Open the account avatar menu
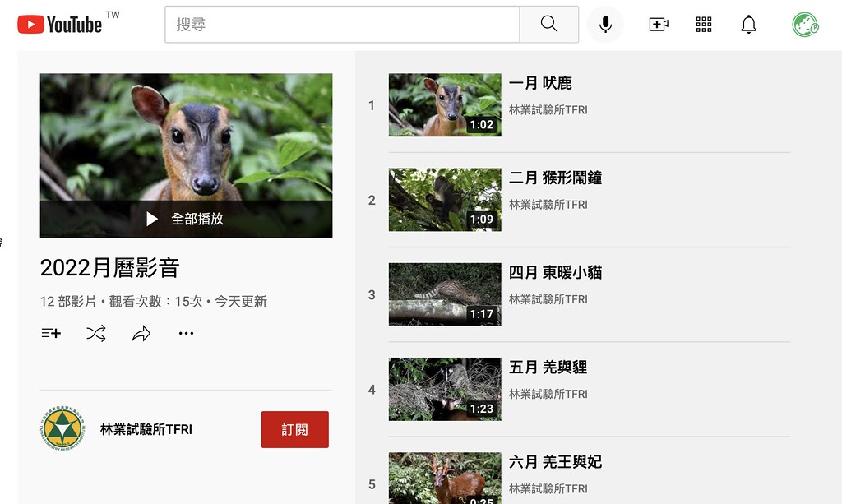This screenshot has width=842, height=504. [805, 25]
